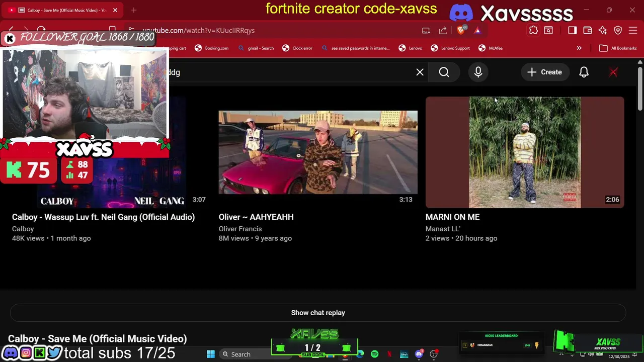Open Brave Rewards triangle icon
The height and width of the screenshot is (362, 644).
click(477, 30)
